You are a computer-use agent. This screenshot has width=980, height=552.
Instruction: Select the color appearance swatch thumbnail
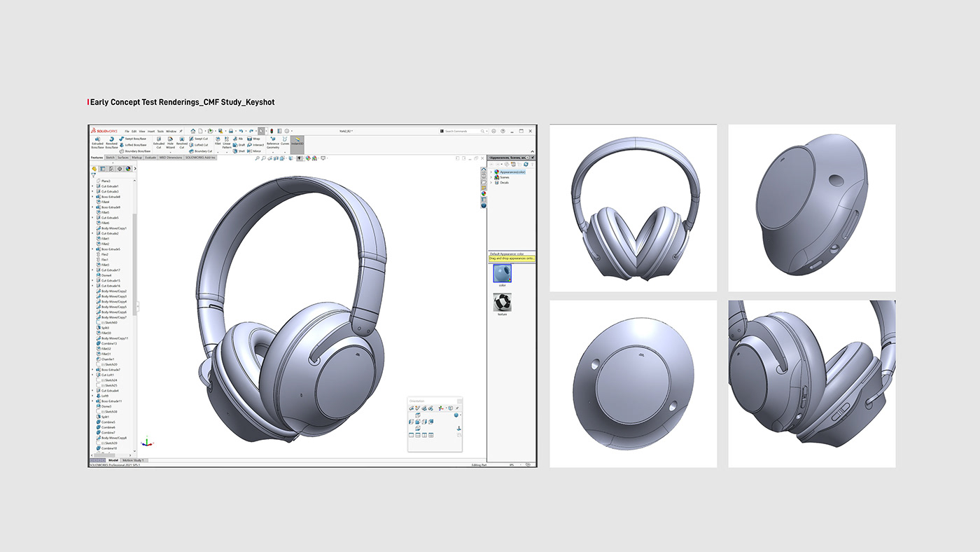(502, 273)
